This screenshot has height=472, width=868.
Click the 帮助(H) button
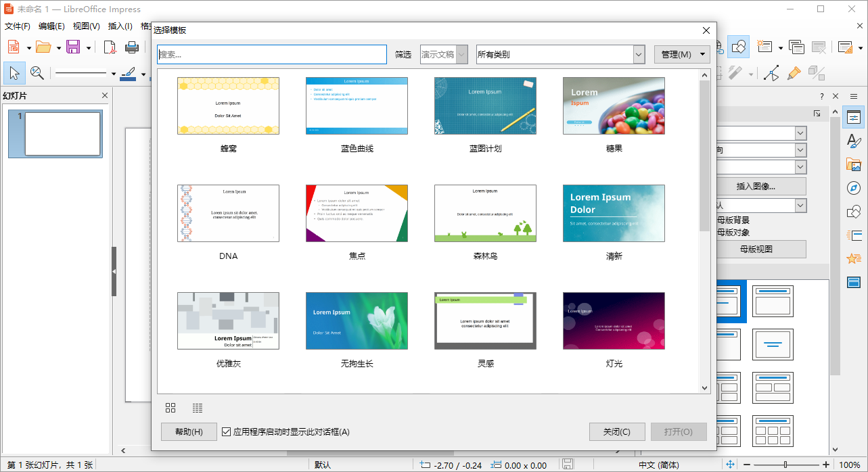tap(189, 431)
